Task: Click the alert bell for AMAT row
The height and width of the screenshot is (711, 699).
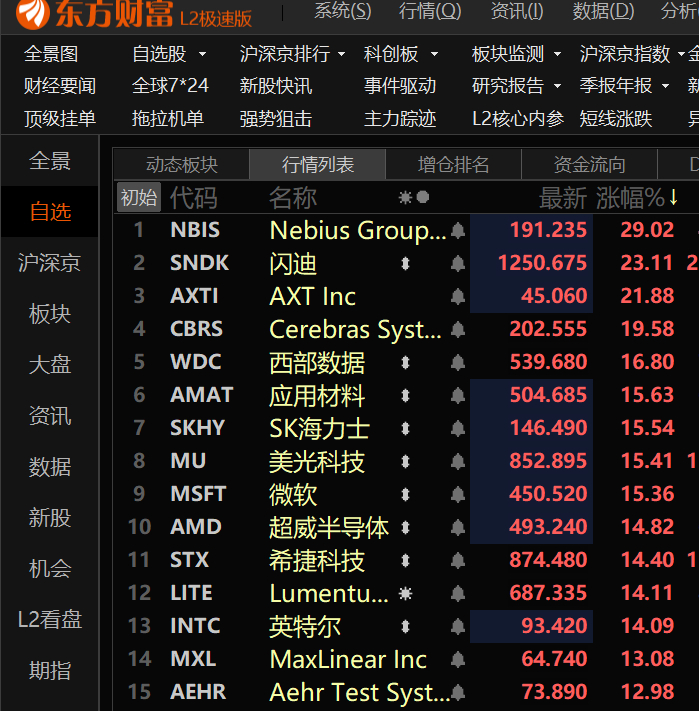Action: pos(458,395)
